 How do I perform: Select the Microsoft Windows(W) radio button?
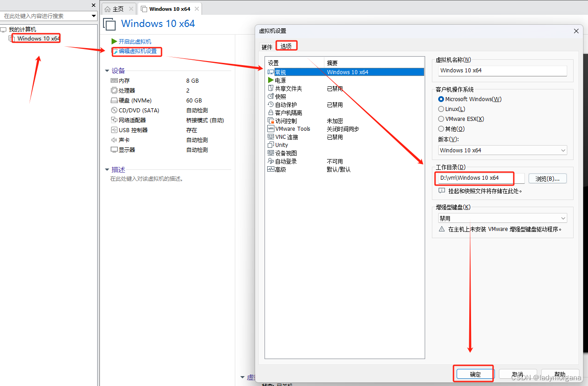coord(441,99)
